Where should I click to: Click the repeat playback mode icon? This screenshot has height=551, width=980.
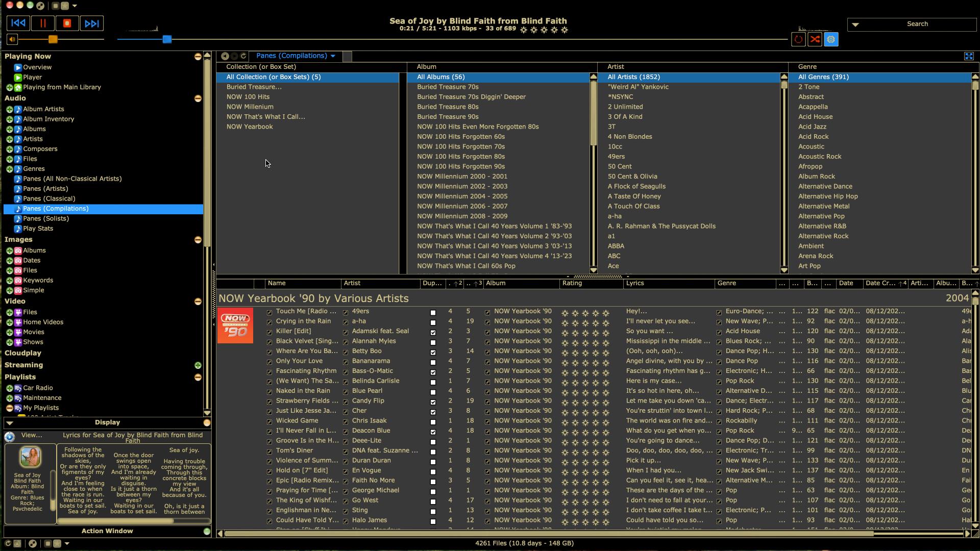pyautogui.click(x=798, y=39)
